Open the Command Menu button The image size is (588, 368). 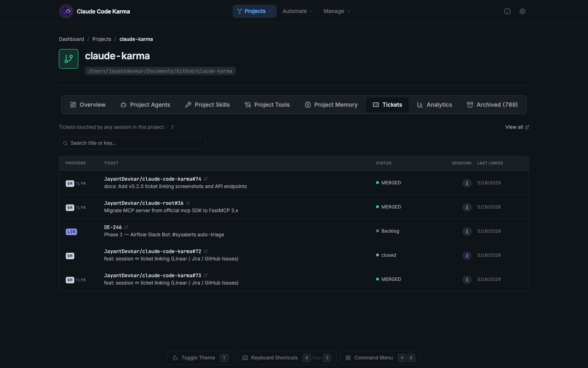380,358
